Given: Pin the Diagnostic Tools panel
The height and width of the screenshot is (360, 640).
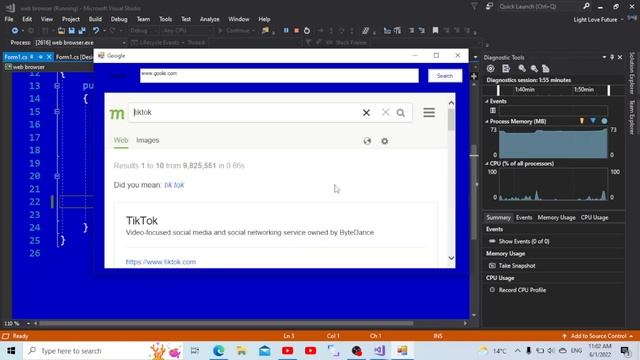Looking at the screenshot, I should click(x=612, y=57).
